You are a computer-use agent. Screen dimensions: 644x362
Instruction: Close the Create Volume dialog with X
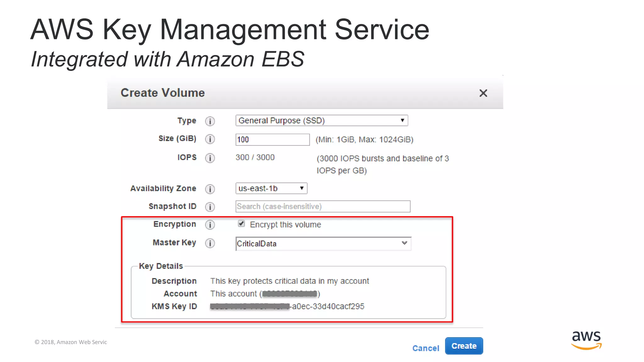[x=483, y=93]
